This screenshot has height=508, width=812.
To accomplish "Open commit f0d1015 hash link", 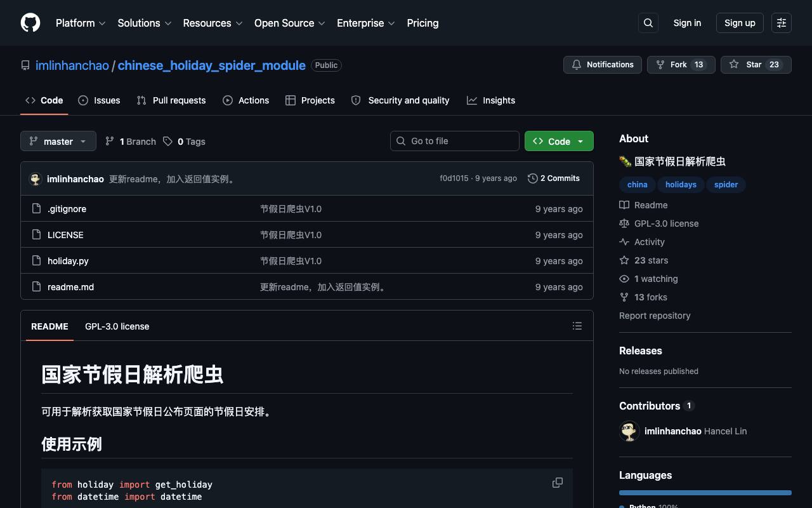I will coord(454,178).
